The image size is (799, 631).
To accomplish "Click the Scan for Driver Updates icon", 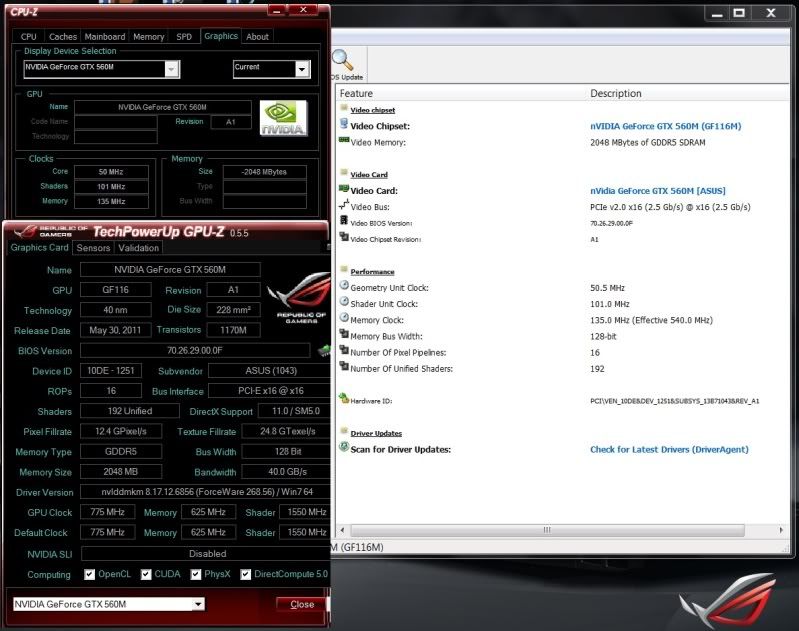I will (x=344, y=449).
